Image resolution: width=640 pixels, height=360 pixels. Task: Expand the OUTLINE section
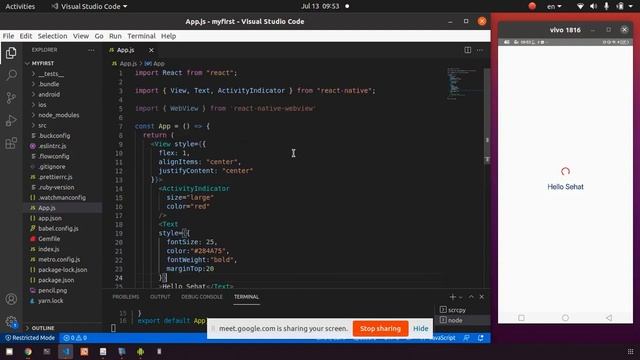[43, 328]
